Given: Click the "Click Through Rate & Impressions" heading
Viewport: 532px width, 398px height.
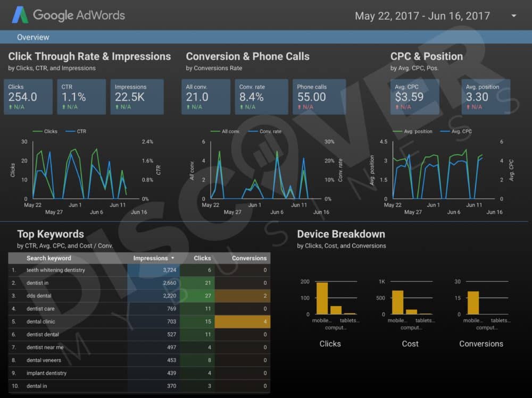Looking at the screenshot, I should coord(89,57).
